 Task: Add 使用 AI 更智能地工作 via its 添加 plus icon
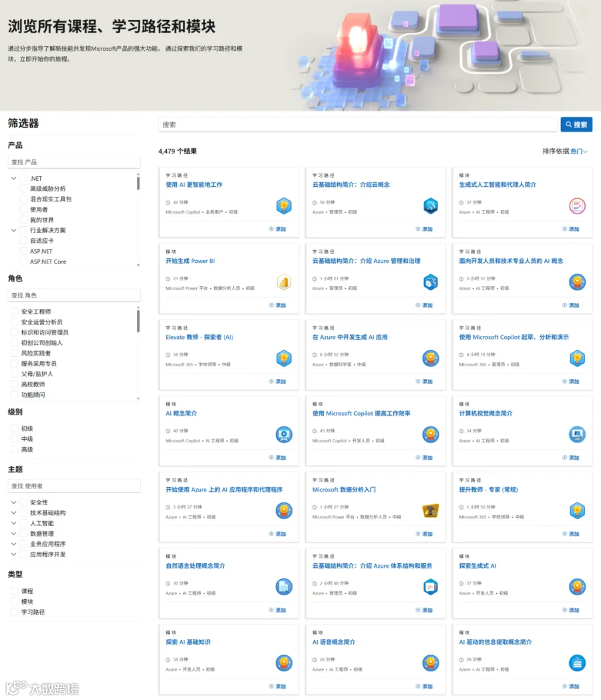(x=271, y=229)
